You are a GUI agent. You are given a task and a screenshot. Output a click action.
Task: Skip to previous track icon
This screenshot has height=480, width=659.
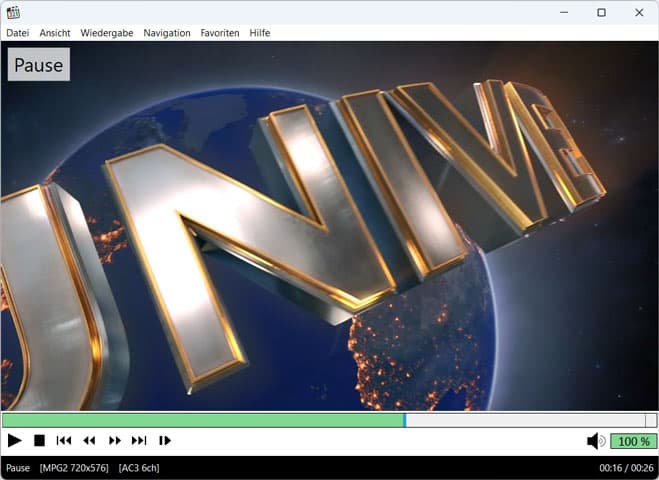pyautogui.click(x=64, y=440)
